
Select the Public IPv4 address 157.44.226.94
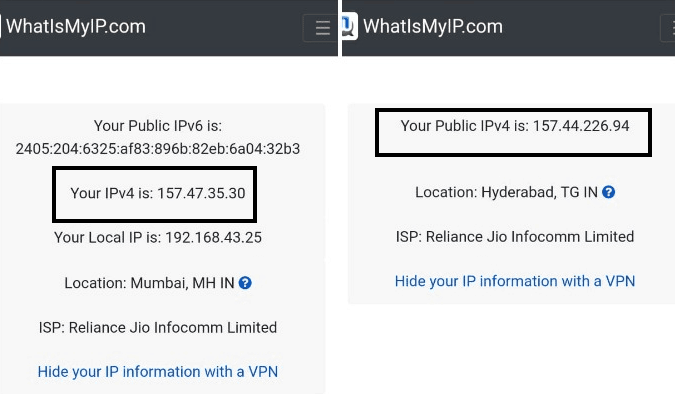[581, 126]
